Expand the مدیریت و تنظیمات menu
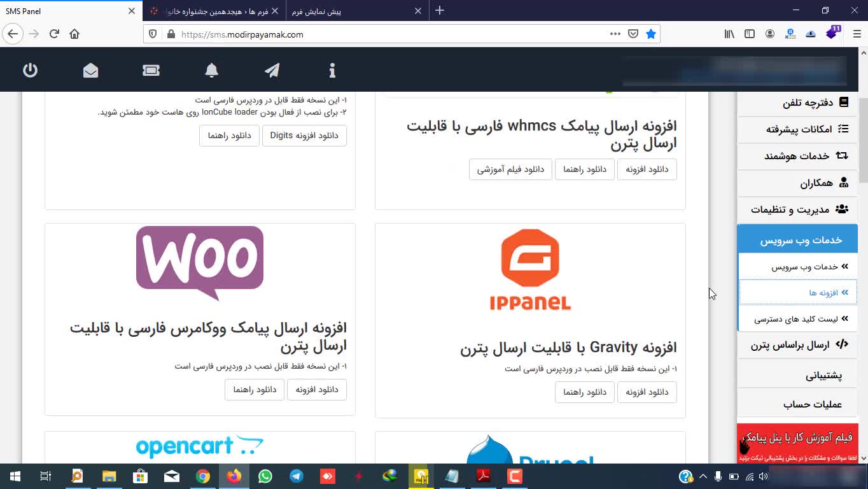The height and width of the screenshot is (489, 868). [797, 209]
